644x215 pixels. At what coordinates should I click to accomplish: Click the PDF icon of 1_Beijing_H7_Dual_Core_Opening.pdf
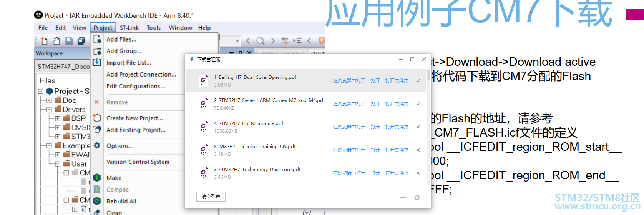coord(203,81)
